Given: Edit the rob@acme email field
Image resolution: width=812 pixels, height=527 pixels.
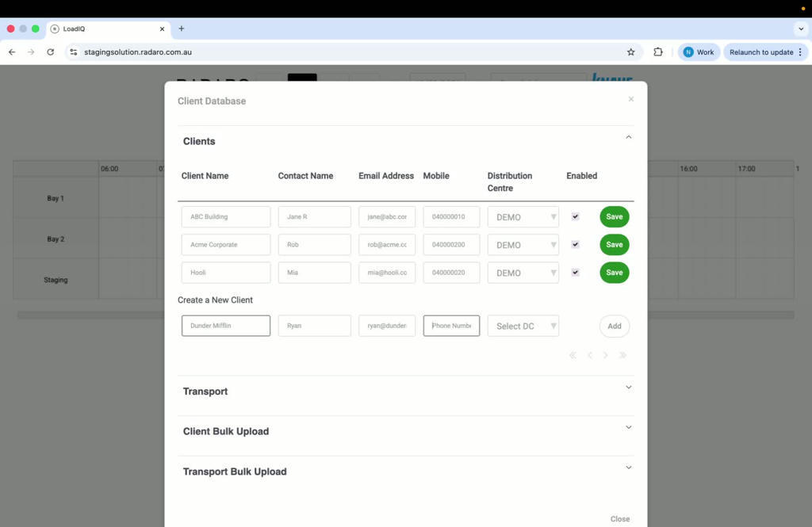Looking at the screenshot, I should coord(387,245).
